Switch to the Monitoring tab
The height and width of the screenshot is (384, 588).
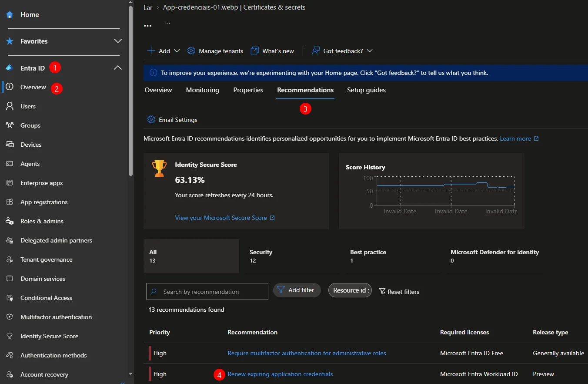(x=203, y=90)
